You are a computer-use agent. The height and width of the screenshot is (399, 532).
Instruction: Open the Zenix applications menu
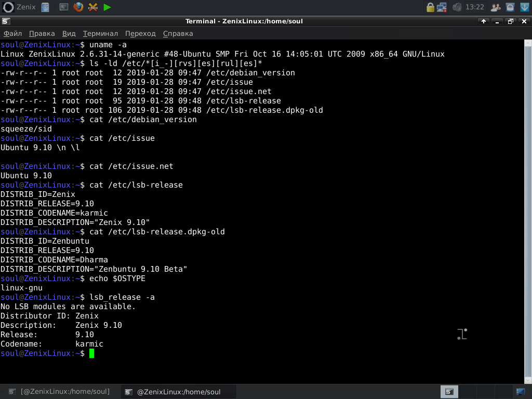click(19, 7)
